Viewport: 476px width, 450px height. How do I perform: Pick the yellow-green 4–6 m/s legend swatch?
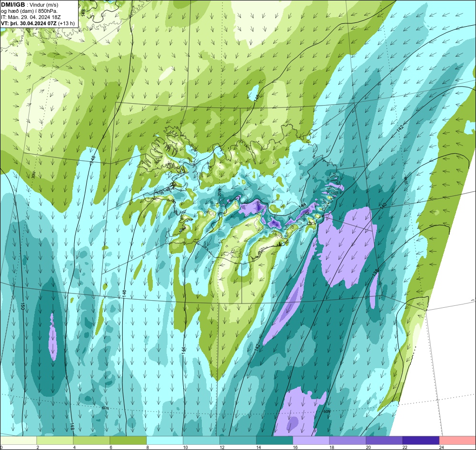pyautogui.click(x=91, y=440)
